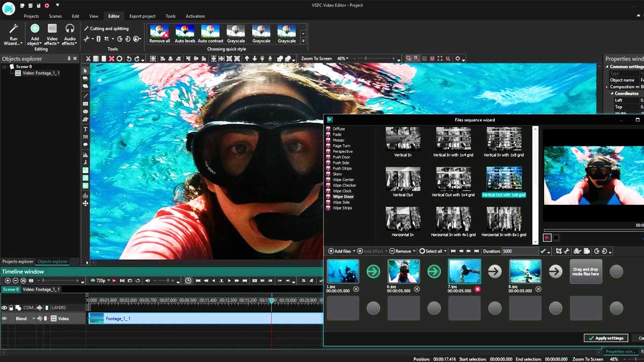Viewport: 644px width, 362px height.
Task: Expand the quick style gallery more arrow
Action: tap(303, 41)
